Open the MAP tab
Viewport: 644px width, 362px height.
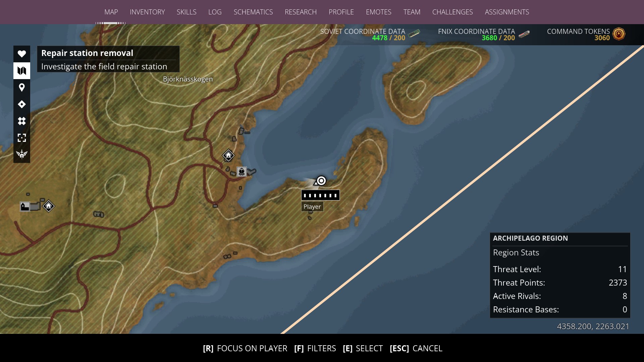pos(111,12)
